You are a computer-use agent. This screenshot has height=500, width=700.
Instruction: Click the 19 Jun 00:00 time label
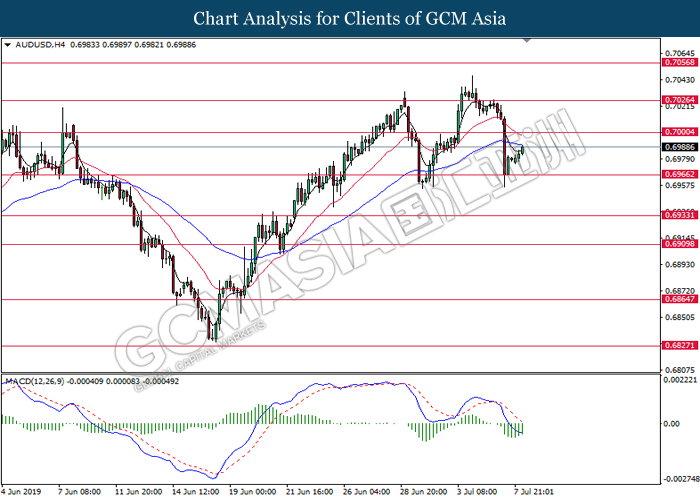point(253,492)
